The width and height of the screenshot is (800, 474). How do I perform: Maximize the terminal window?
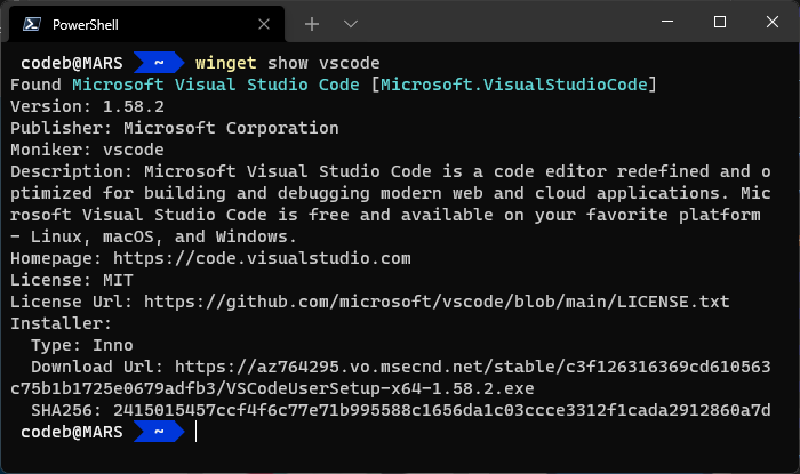(720, 22)
